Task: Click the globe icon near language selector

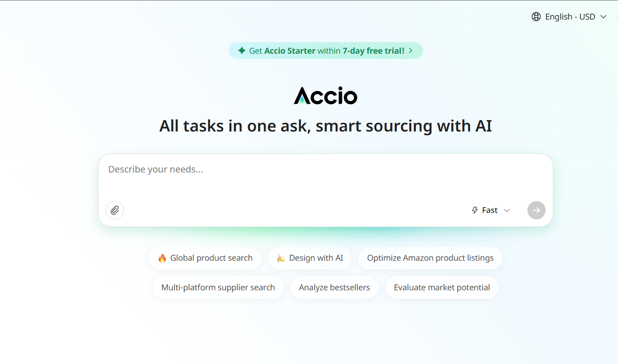Action: [x=536, y=16]
